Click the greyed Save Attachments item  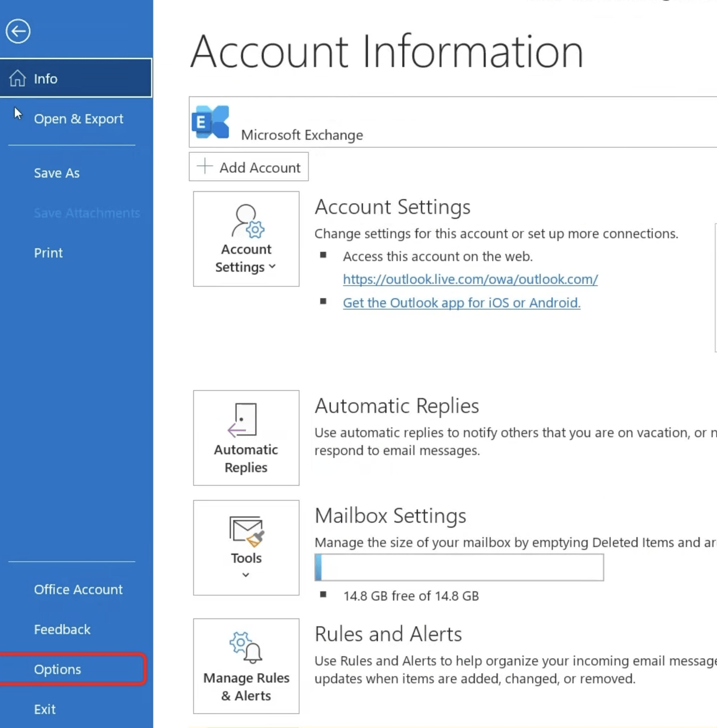point(87,213)
